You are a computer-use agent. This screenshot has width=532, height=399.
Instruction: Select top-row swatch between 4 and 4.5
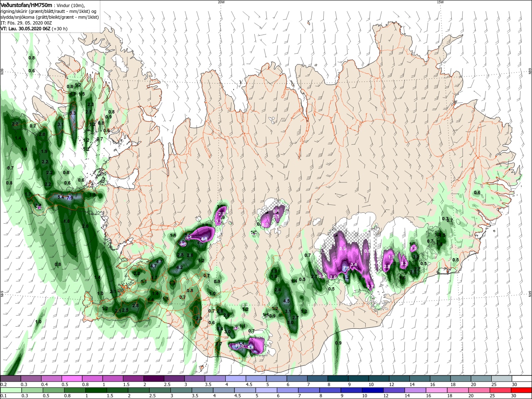point(235,379)
